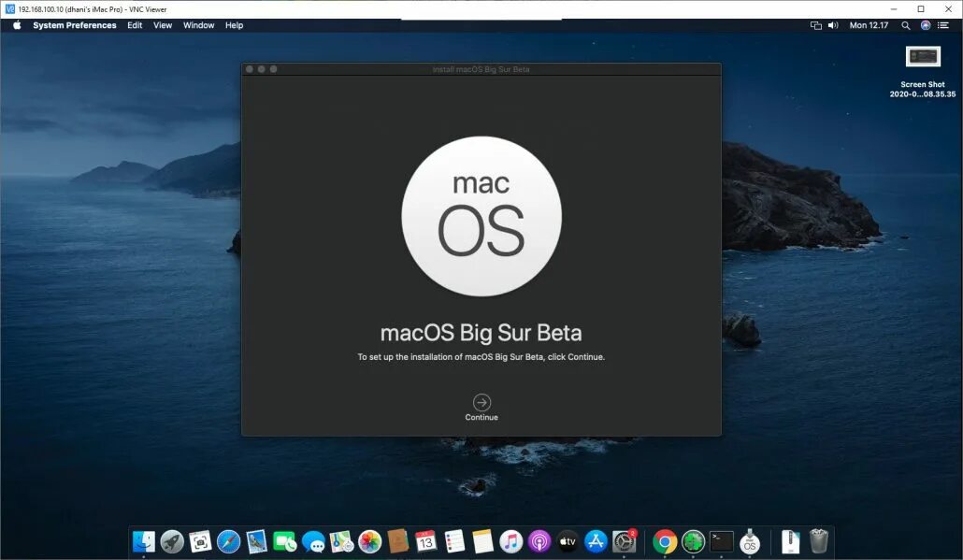Open System Preferences gear in Dock
The image size is (963, 560).
click(x=624, y=541)
